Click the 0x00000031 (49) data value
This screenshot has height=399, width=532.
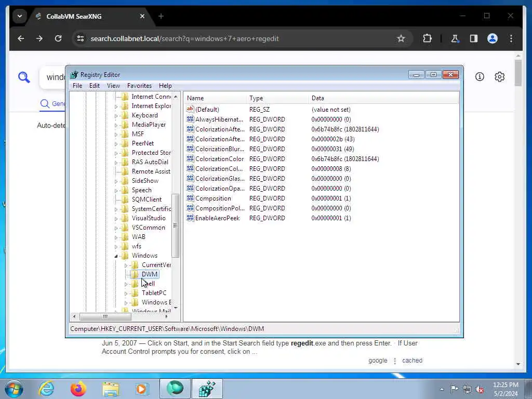pyautogui.click(x=332, y=149)
